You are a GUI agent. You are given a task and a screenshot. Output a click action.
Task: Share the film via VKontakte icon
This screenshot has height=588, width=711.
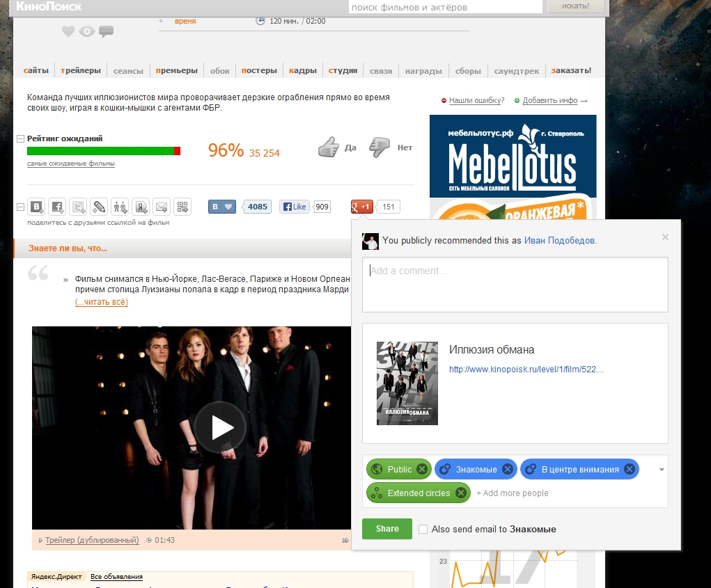coord(36,207)
